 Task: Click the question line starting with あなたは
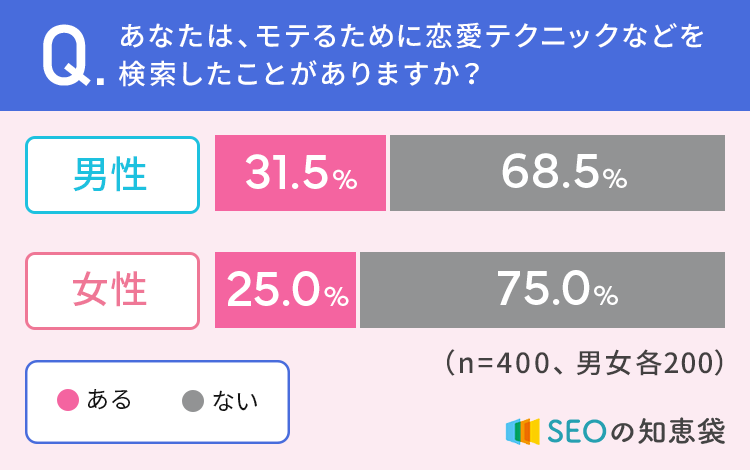pos(410,38)
